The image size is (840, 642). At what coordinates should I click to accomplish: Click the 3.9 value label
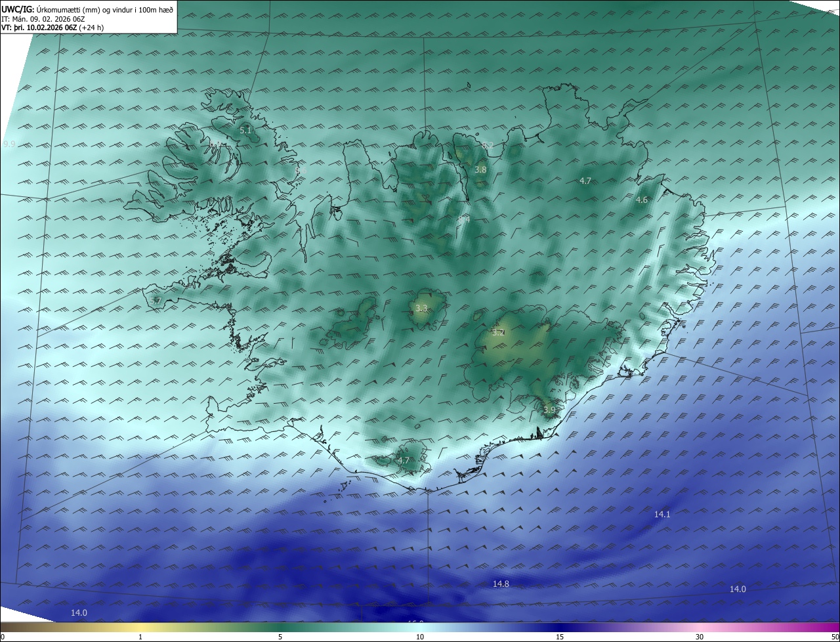pos(549,410)
